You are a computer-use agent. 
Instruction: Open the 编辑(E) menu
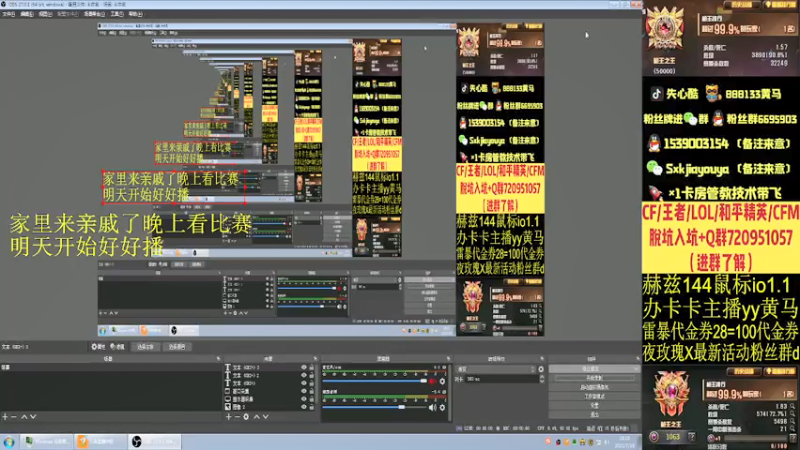coord(27,14)
